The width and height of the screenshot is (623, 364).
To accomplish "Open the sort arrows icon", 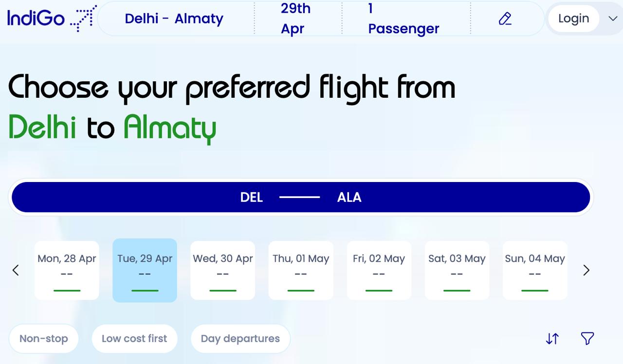I will point(552,339).
